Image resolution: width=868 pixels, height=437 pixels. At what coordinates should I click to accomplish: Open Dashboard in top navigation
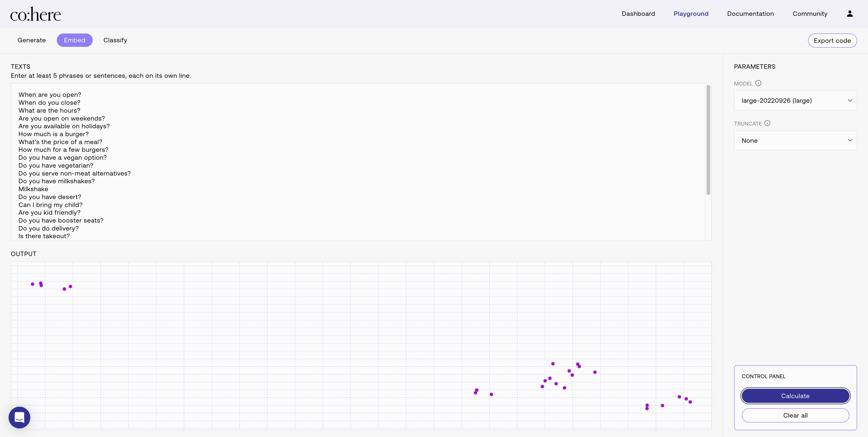638,14
